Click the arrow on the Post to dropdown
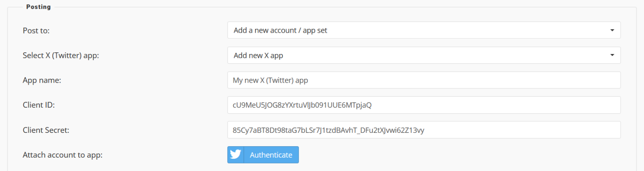This screenshot has width=644, height=171. click(x=612, y=30)
